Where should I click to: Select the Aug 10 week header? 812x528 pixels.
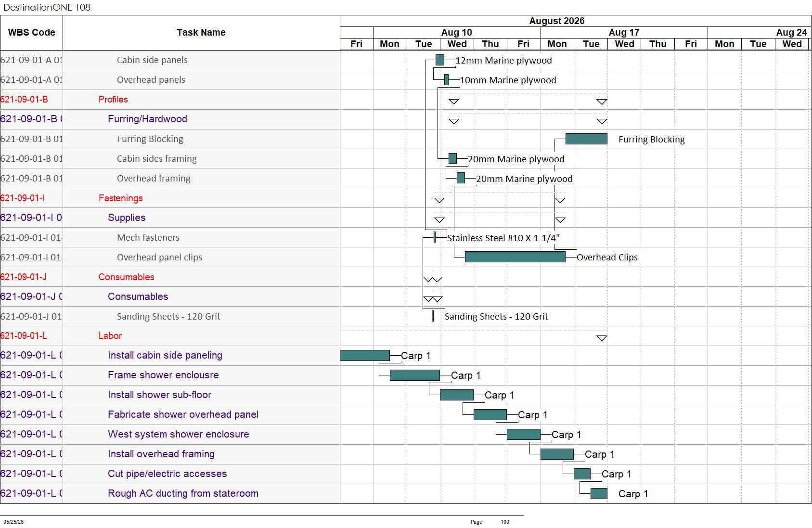(x=457, y=32)
